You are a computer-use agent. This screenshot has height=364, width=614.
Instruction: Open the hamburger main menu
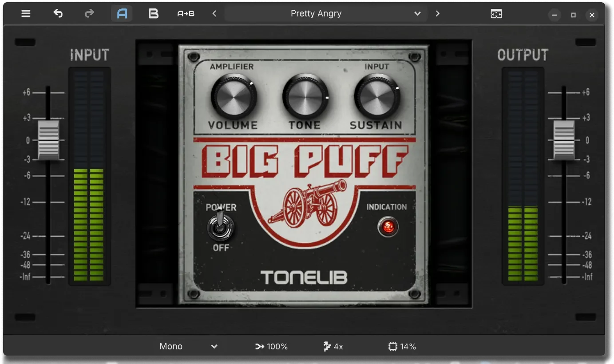tap(26, 14)
